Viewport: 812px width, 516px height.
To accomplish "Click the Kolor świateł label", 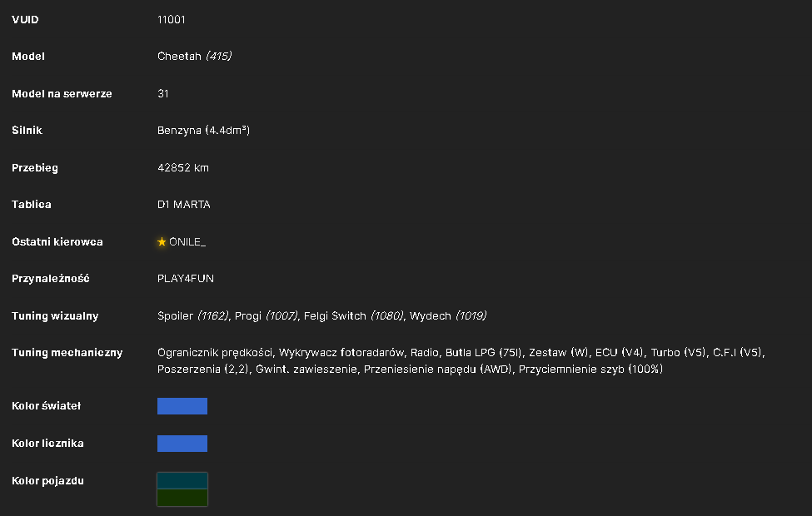I will 47,406.
